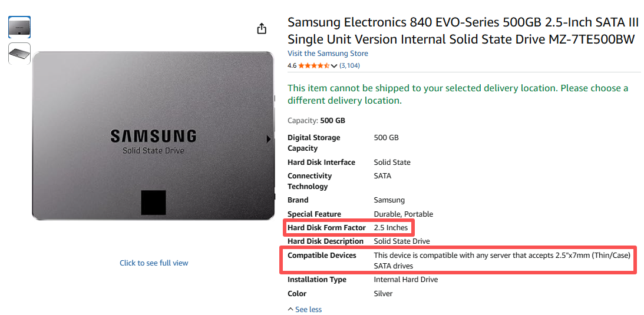Image resolution: width=644 pixels, height=315 pixels.
Task: Click the large Samsung SSD product image
Action: pyautogui.click(x=153, y=136)
